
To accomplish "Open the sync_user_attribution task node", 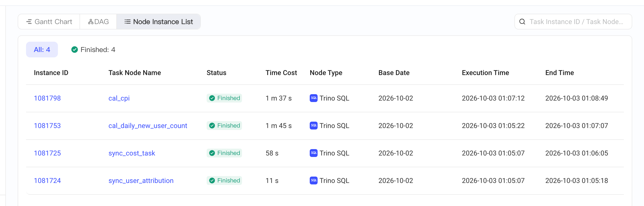I will [141, 181].
